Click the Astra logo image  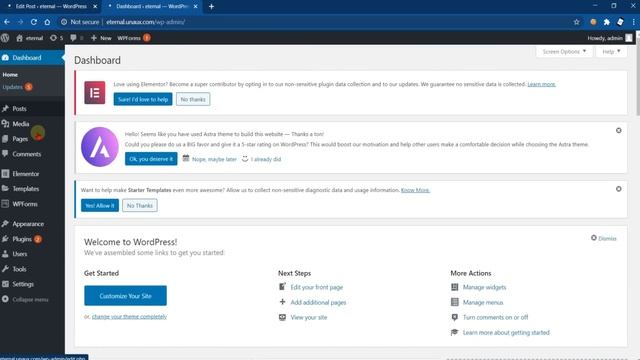[100, 147]
